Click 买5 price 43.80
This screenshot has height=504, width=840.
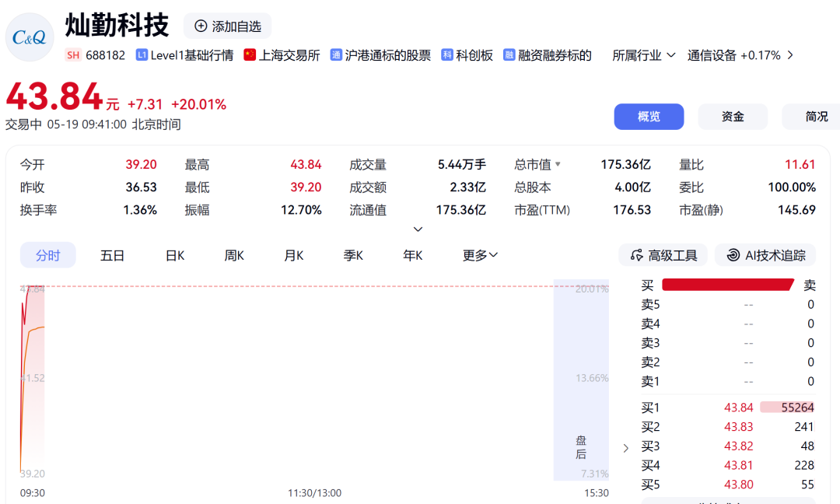pos(739,485)
